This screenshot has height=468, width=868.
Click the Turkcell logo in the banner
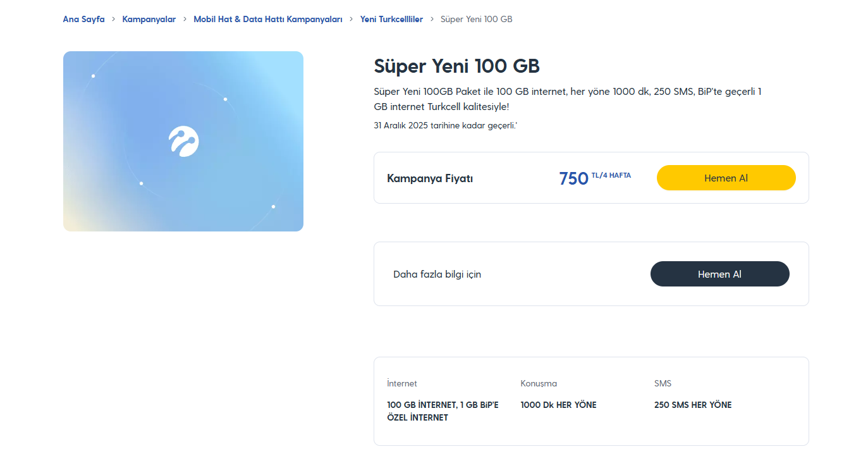tap(184, 141)
